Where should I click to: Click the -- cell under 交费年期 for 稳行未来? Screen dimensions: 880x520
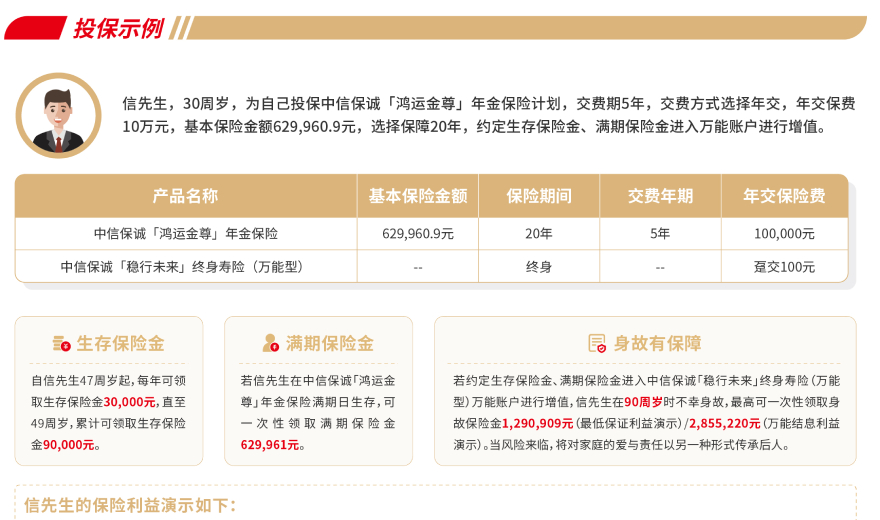coord(661,268)
